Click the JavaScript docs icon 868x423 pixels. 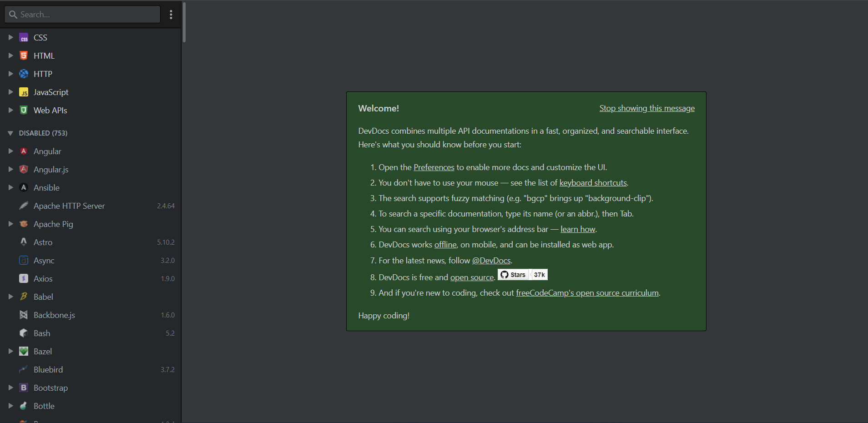pos(23,92)
